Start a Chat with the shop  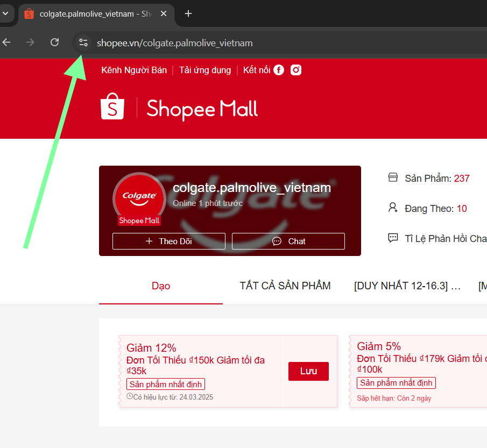pos(288,241)
